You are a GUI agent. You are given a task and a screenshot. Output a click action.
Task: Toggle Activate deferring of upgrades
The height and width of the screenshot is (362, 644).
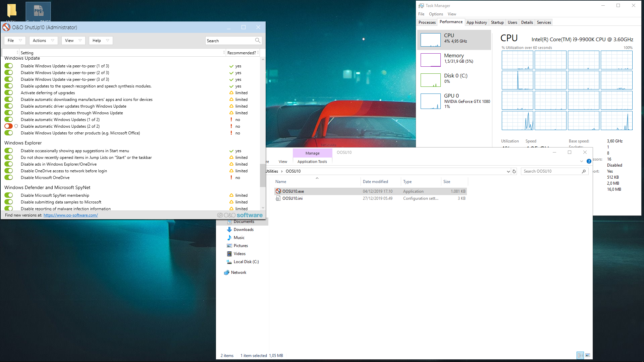click(x=9, y=93)
